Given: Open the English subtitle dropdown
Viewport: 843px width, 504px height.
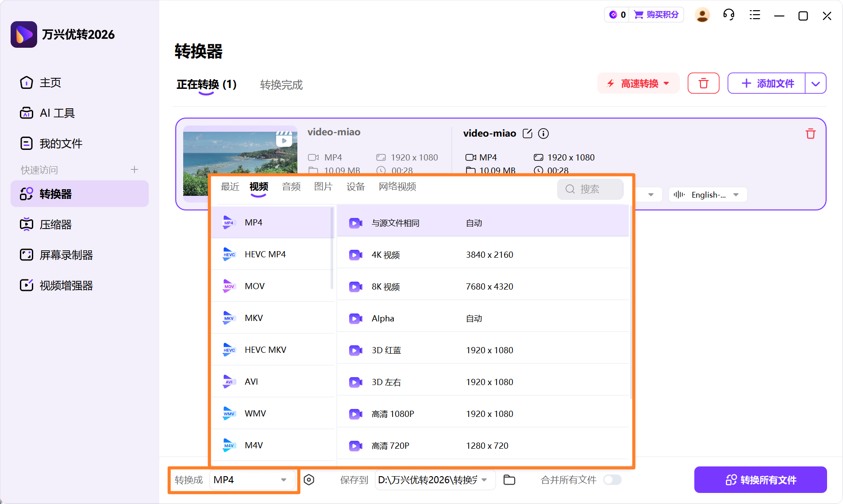Looking at the screenshot, I should click(x=707, y=195).
